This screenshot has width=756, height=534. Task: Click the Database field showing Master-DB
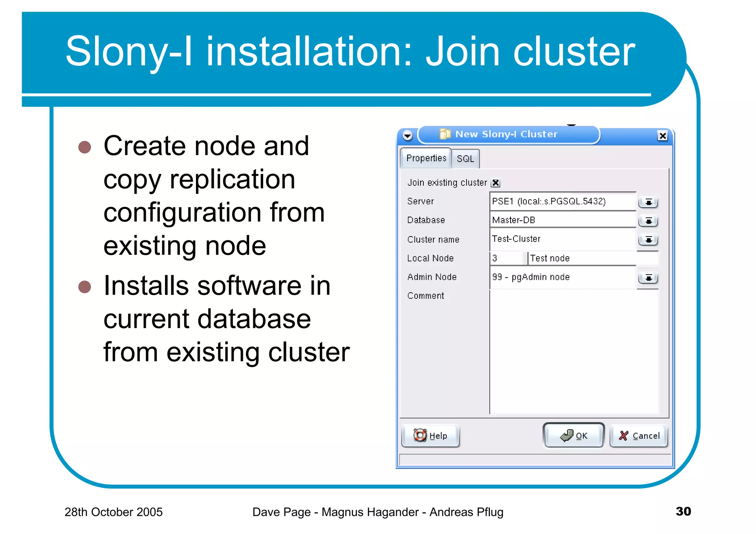pos(563,220)
